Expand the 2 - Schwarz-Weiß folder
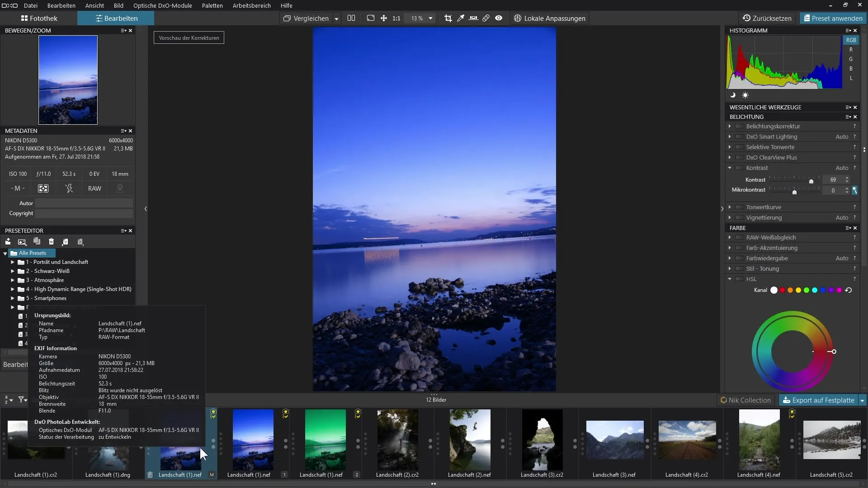This screenshot has width=868, height=488. pos(13,271)
